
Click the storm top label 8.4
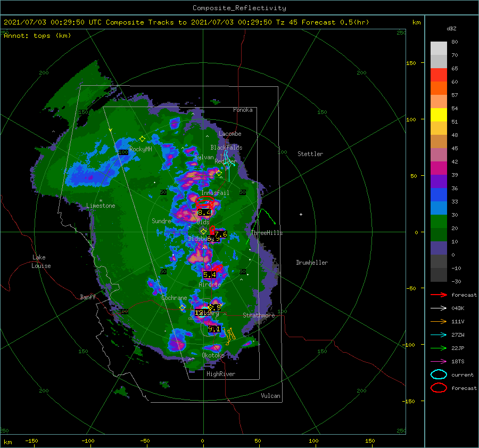(204, 212)
